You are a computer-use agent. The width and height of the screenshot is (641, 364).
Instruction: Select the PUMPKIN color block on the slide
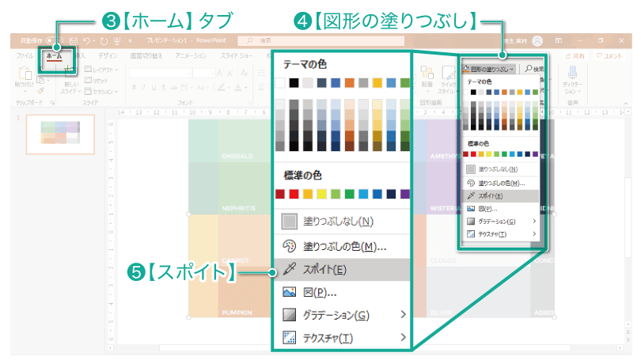click(245, 292)
